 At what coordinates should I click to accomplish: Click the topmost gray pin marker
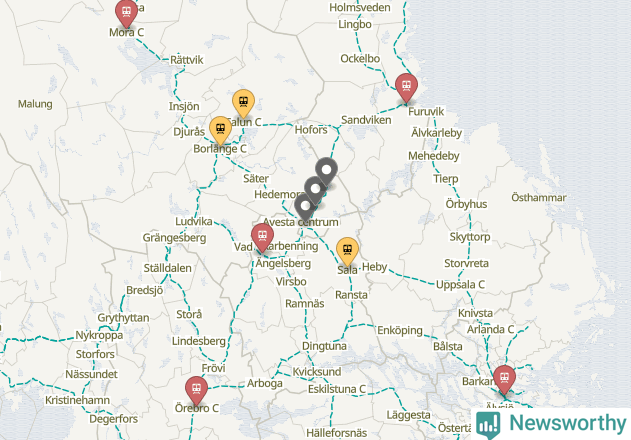click(x=326, y=172)
